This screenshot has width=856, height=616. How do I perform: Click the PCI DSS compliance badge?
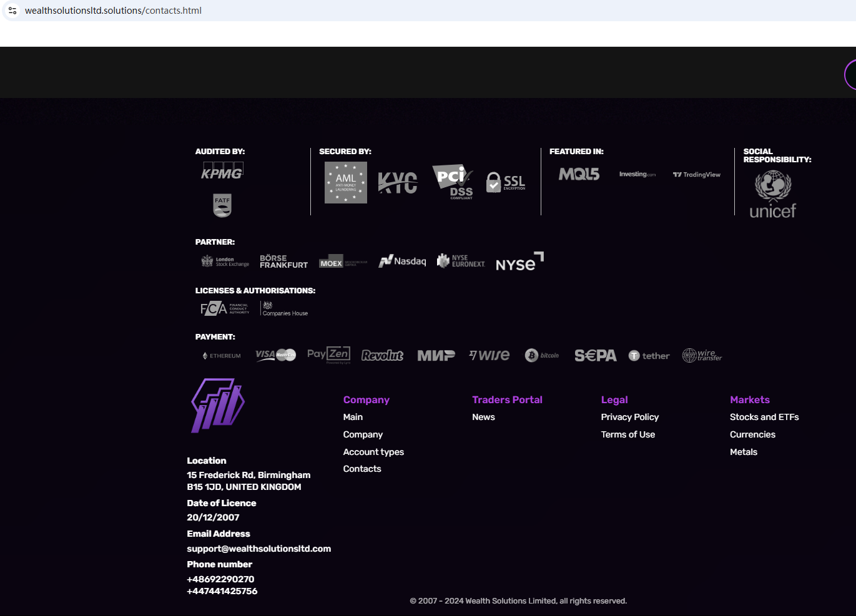452,182
